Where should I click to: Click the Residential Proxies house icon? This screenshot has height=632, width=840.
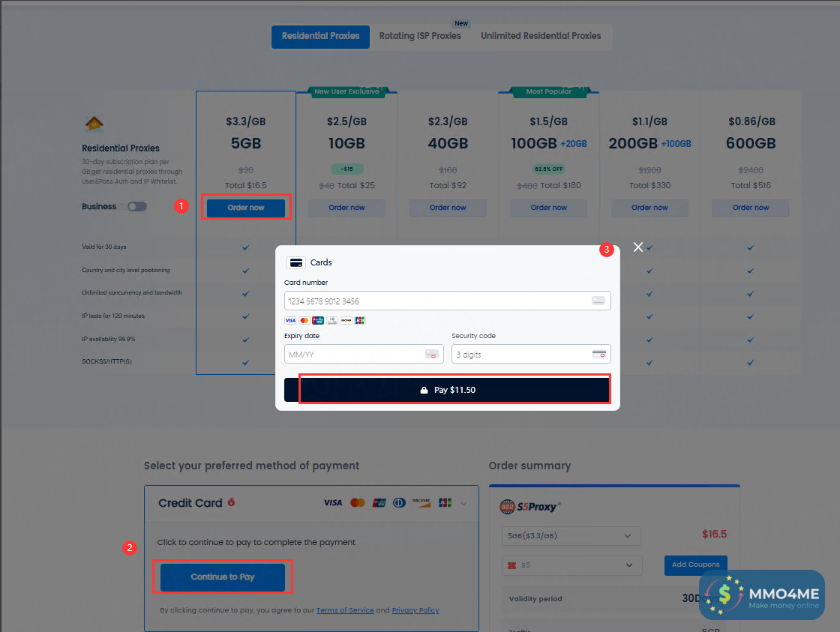point(94,124)
